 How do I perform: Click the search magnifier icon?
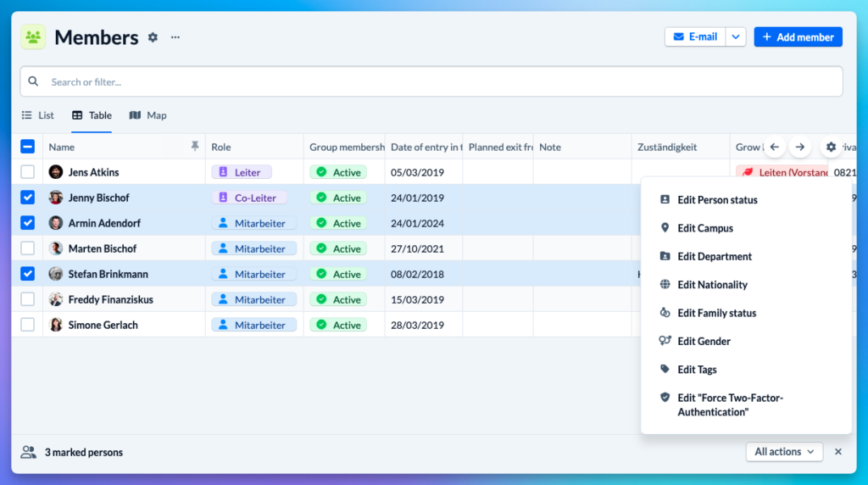[33, 81]
